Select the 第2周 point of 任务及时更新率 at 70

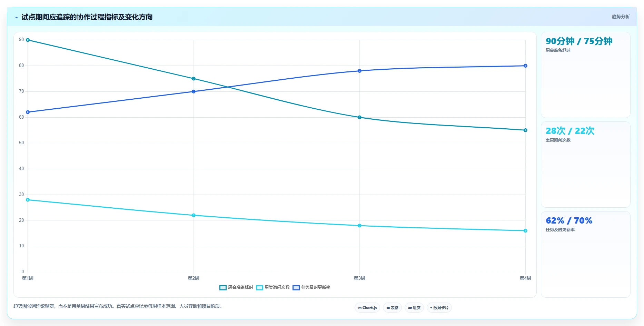coord(194,91)
